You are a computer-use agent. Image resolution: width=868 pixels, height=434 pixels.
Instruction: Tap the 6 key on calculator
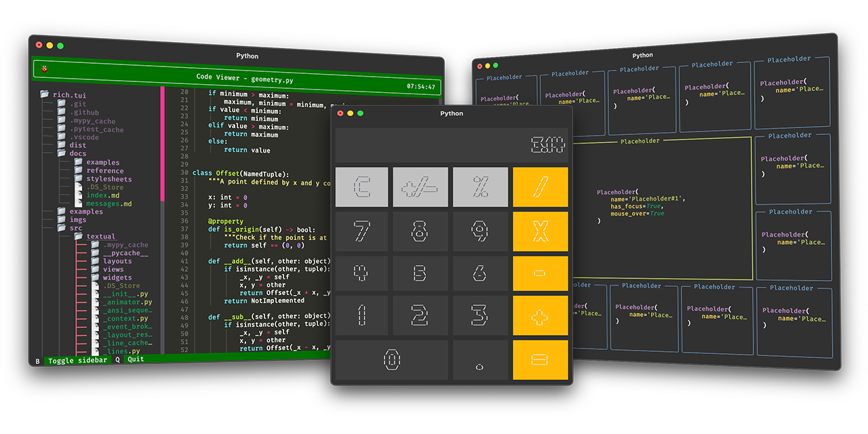(480, 273)
